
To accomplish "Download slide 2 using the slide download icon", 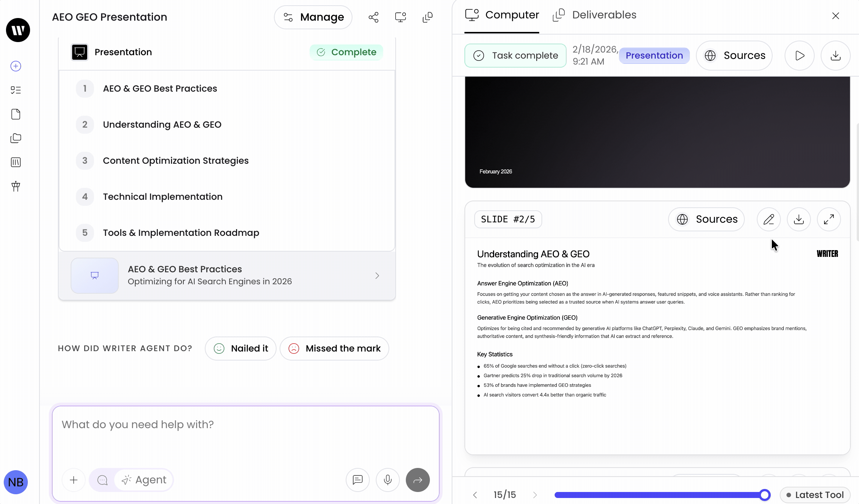I will click(799, 219).
